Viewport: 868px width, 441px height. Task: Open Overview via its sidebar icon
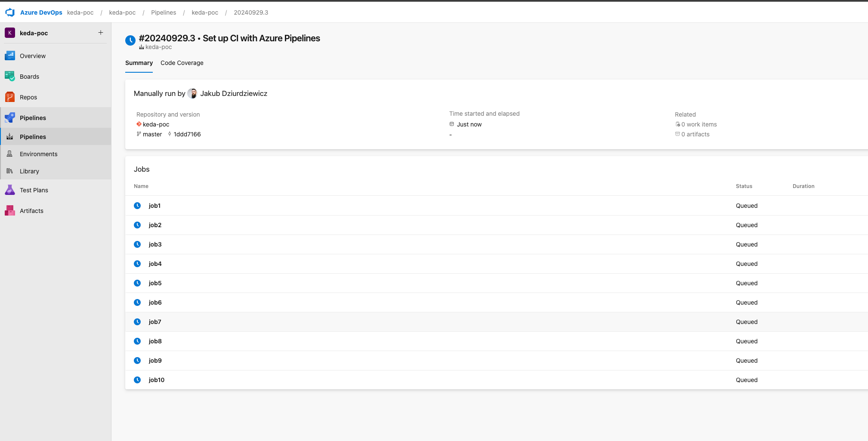pyautogui.click(x=10, y=56)
